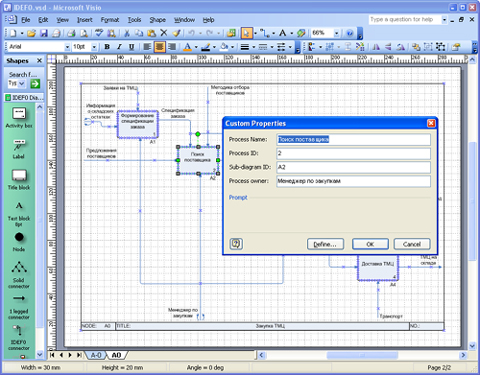This screenshot has height=375, width=480.
Task: Open a file with the folder icon
Action: pyautogui.click(x=31, y=33)
